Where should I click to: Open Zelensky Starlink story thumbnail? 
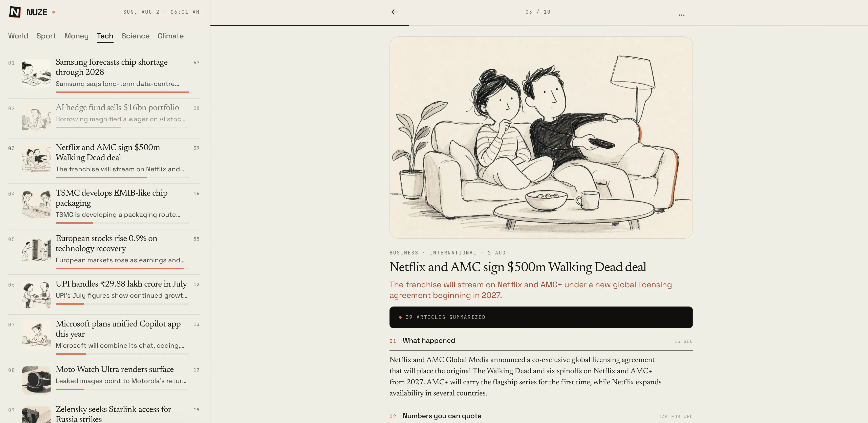click(x=36, y=415)
